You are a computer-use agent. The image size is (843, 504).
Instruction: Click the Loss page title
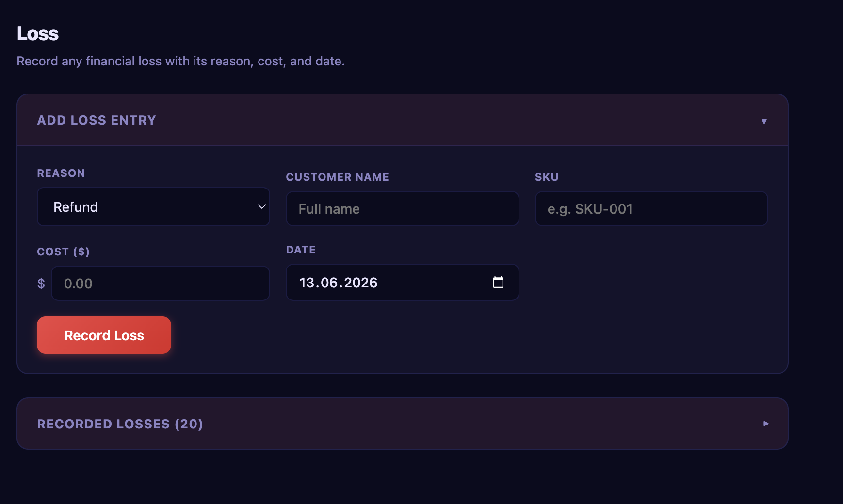[x=38, y=33]
